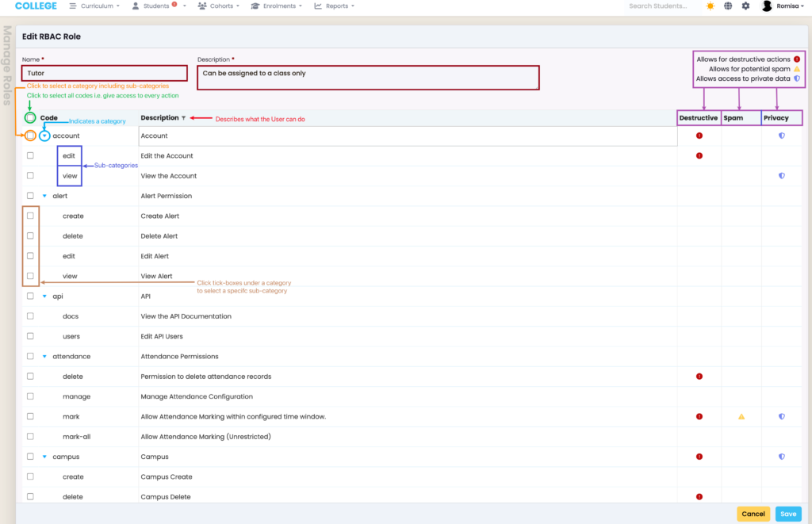Click the spam warning triangle on mark row
The image size is (812, 524).
(741, 416)
